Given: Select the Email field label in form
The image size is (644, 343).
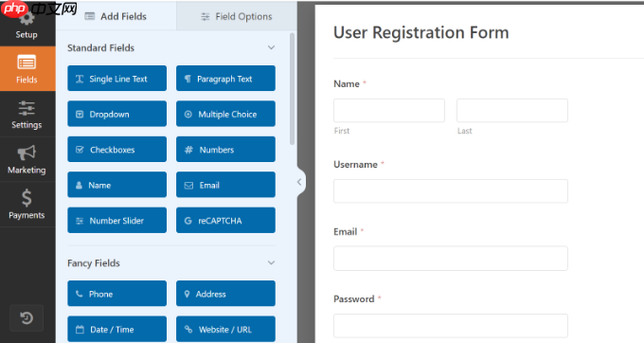Looking at the screenshot, I should (345, 232).
